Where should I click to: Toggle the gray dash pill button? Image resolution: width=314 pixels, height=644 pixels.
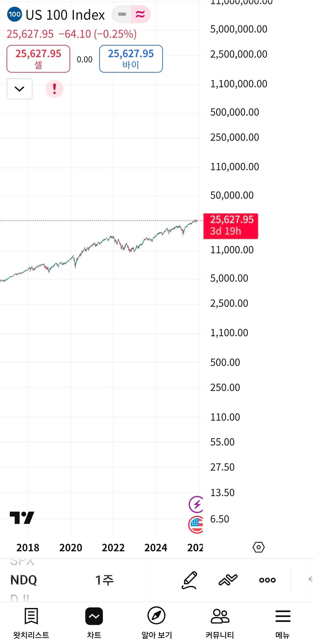click(122, 14)
